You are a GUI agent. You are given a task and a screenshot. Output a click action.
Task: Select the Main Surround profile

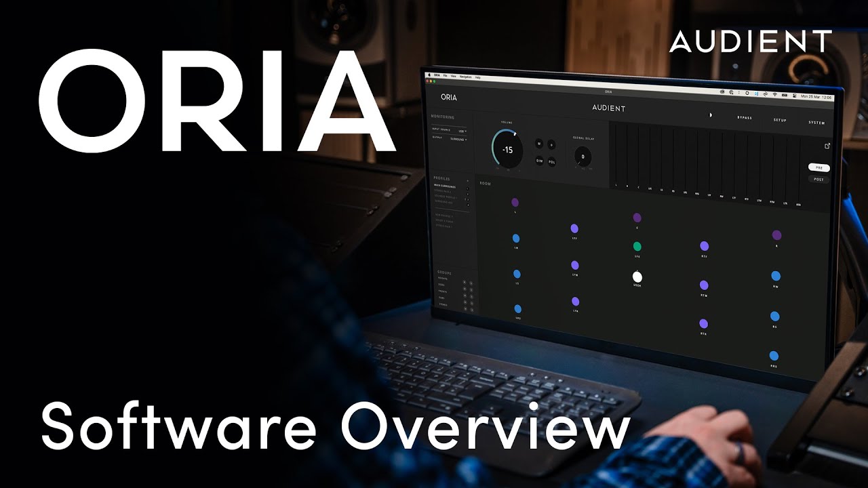(x=445, y=186)
